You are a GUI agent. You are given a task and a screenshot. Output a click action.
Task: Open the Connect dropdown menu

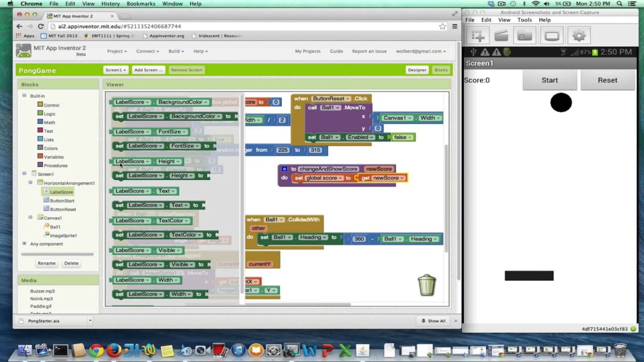pyautogui.click(x=148, y=51)
